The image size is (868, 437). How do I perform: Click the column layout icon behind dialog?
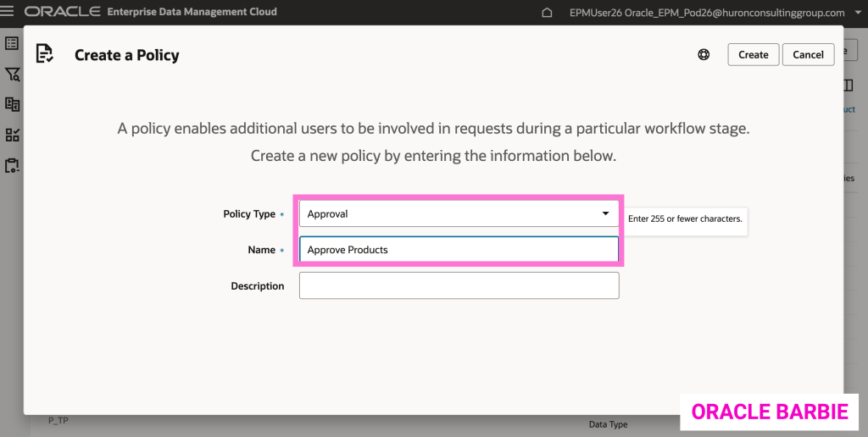pos(849,86)
